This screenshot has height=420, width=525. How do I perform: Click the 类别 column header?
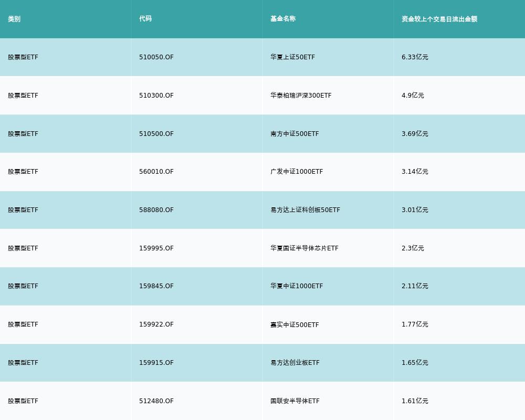14,19
